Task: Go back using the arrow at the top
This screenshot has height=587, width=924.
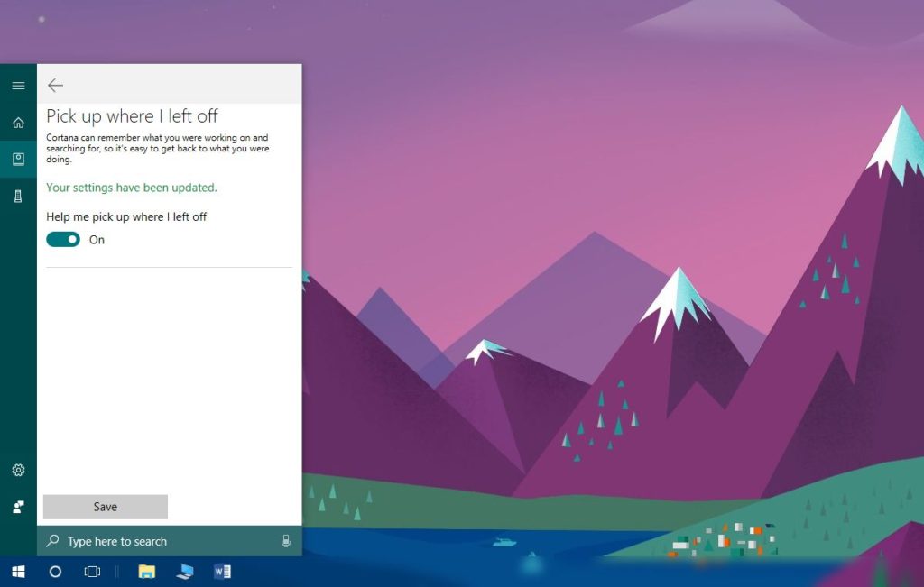Action: click(55, 85)
